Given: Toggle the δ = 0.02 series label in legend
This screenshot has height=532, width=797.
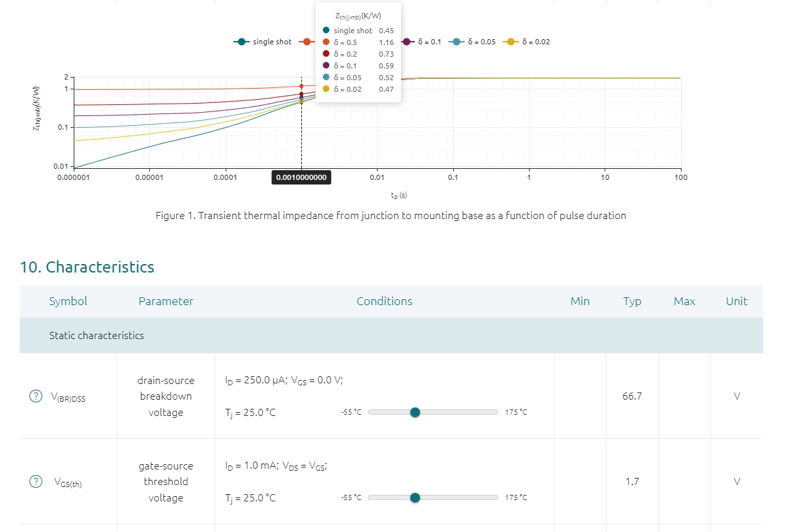Looking at the screenshot, I should click(535, 42).
